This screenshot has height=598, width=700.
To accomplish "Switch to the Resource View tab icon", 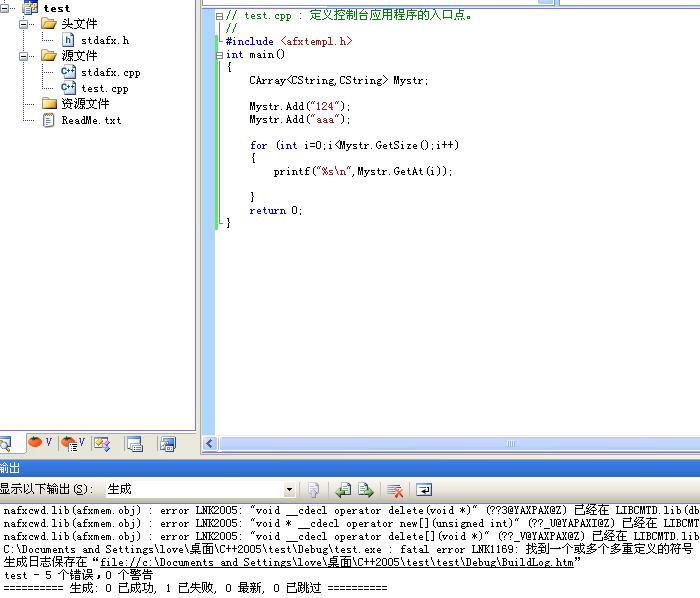I will coord(167,444).
